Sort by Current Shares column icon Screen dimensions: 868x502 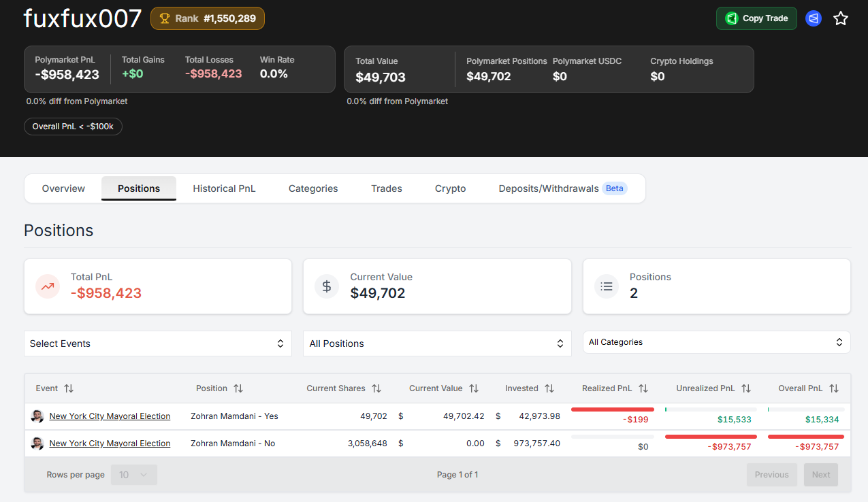[x=376, y=388]
